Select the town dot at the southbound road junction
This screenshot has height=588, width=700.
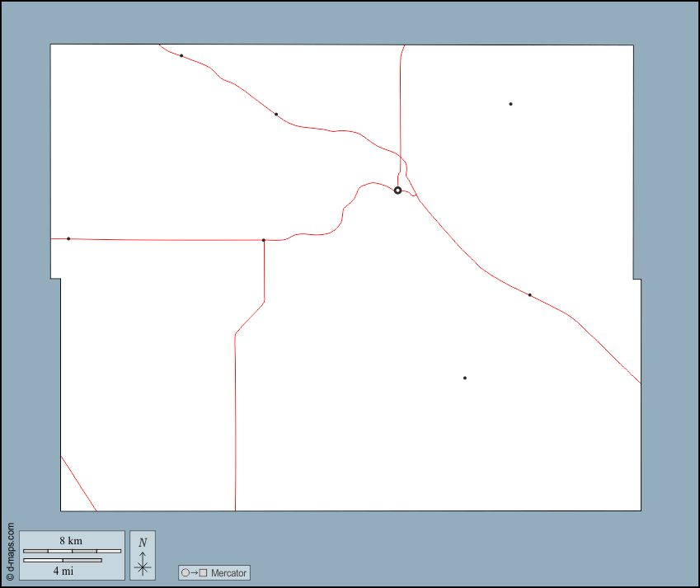[x=263, y=240]
